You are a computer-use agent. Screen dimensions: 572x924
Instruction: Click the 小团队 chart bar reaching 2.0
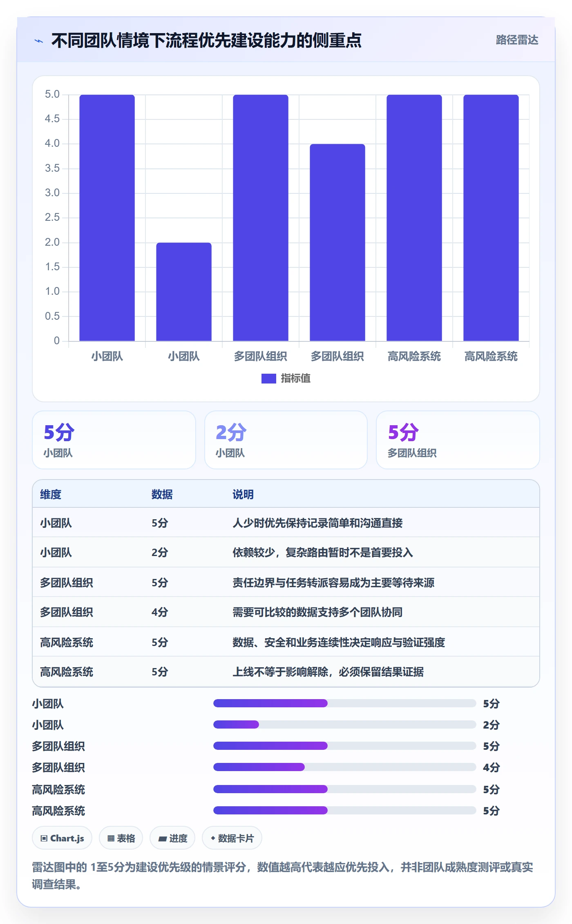point(184,292)
